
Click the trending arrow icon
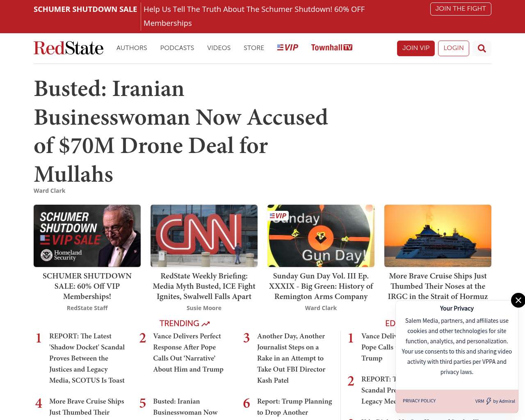pyautogui.click(x=206, y=324)
